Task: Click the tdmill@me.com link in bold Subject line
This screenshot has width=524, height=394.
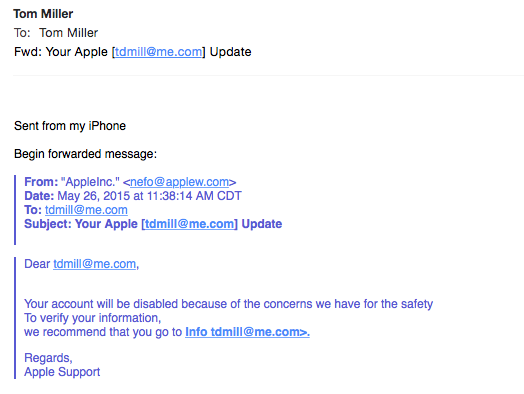Action: pyautogui.click(x=189, y=224)
